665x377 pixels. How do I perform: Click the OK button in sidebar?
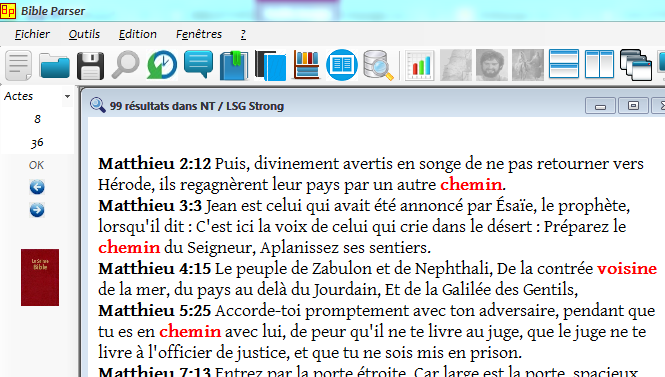click(x=36, y=165)
